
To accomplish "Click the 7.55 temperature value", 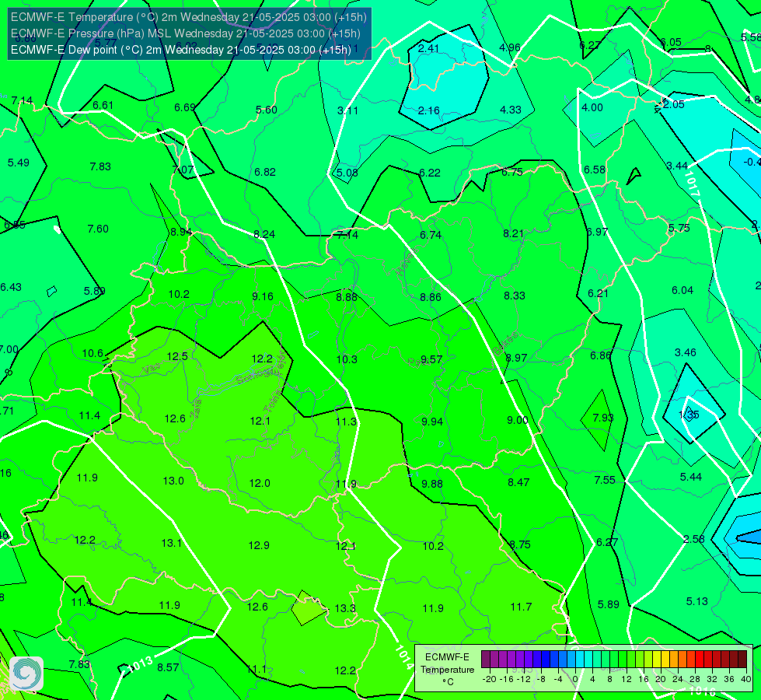I will point(605,480).
